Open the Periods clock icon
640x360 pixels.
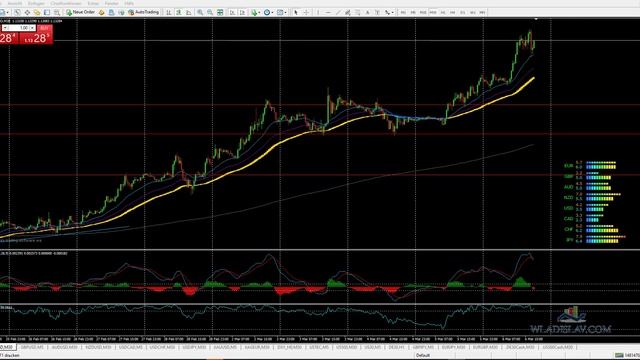[267, 12]
